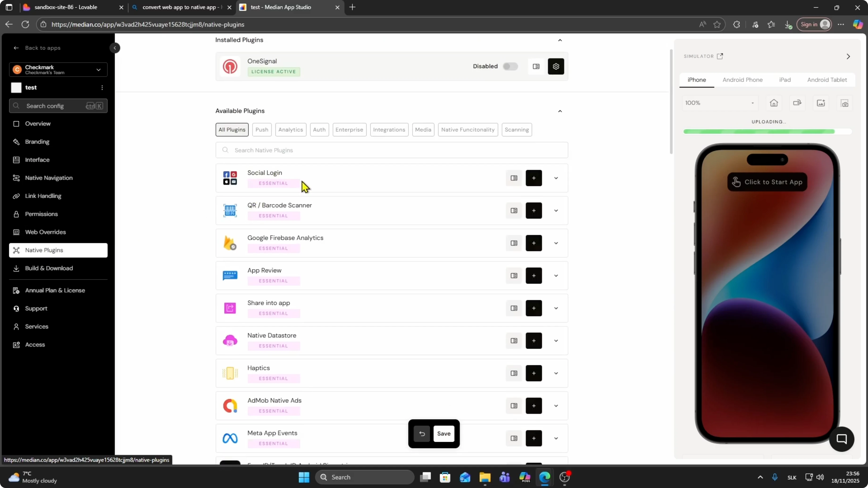Viewport: 868px width, 488px height.
Task: View docs for QR / Barcode Scanner
Action: coord(514,211)
